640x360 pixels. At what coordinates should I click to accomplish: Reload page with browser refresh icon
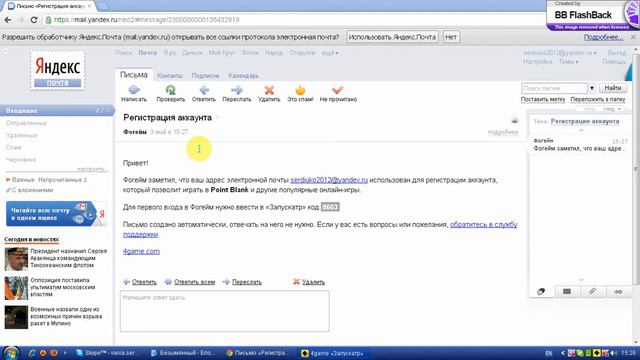click(x=34, y=20)
